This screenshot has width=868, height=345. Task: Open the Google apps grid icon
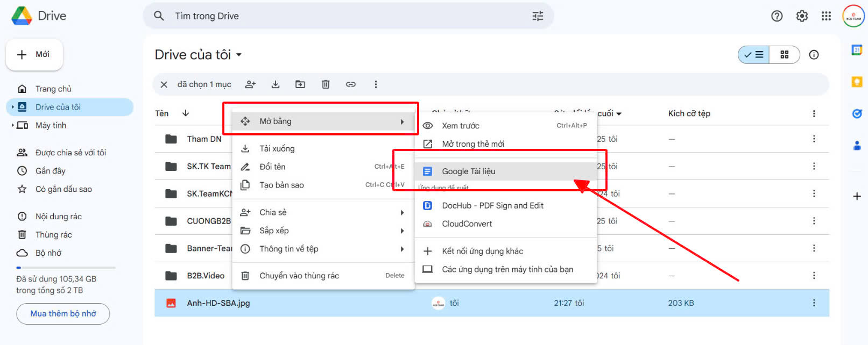tap(827, 16)
